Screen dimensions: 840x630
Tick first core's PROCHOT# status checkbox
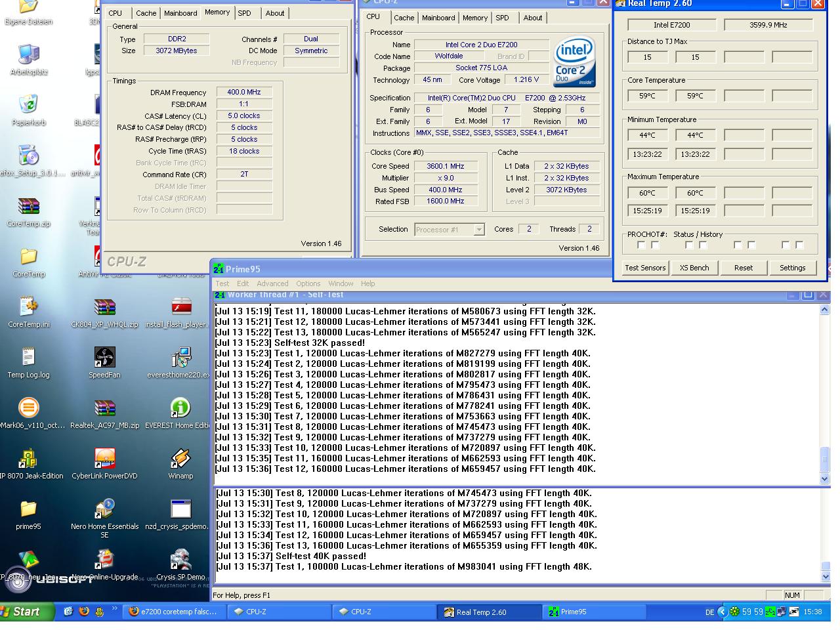[x=641, y=245]
